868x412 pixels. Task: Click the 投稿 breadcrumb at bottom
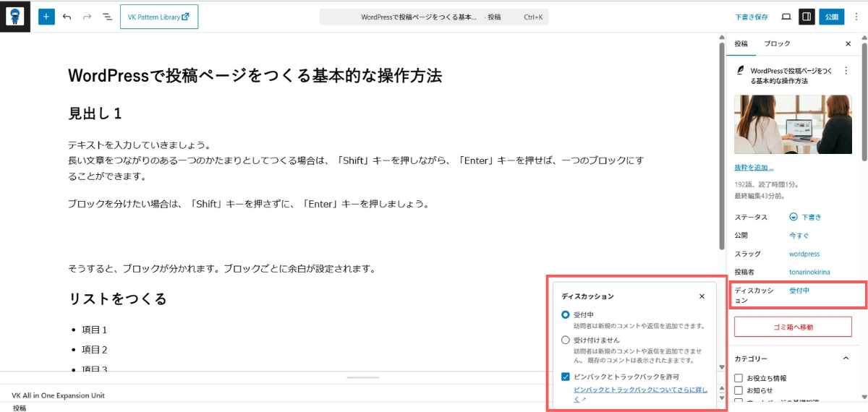[20, 408]
